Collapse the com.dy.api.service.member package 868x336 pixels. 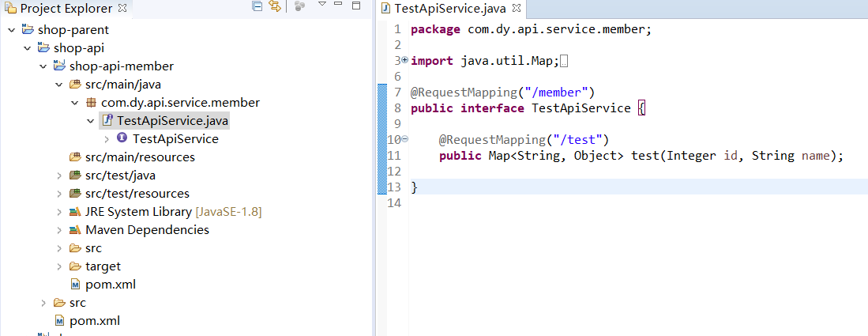(x=75, y=103)
